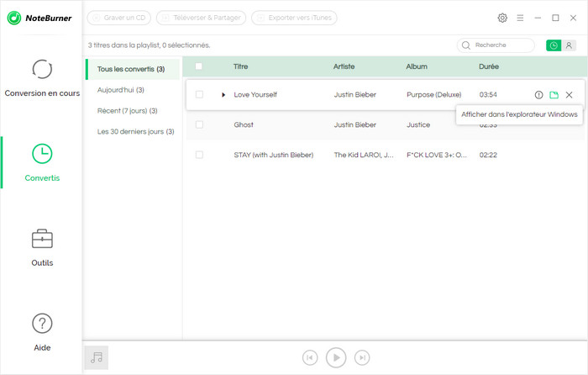
Task: Click Exporter vers iTunes button
Action: (x=294, y=18)
